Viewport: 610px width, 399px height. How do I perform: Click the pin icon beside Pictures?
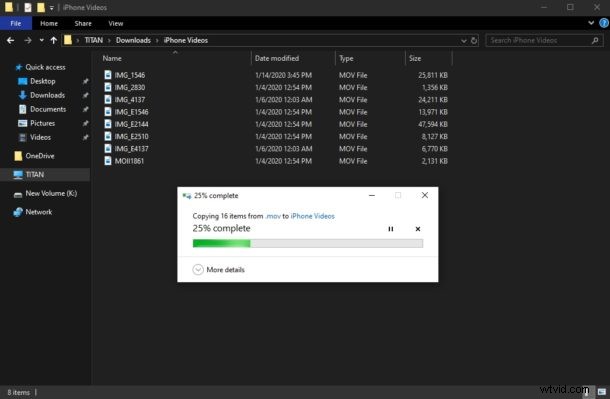coord(85,123)
